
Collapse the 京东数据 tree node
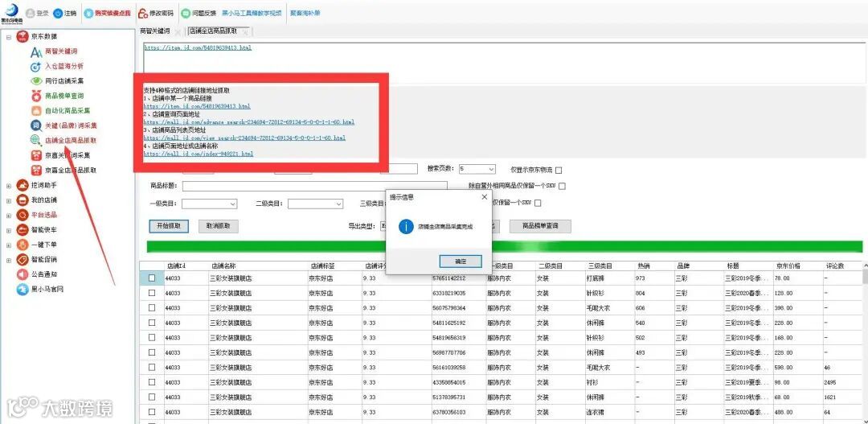8,36
